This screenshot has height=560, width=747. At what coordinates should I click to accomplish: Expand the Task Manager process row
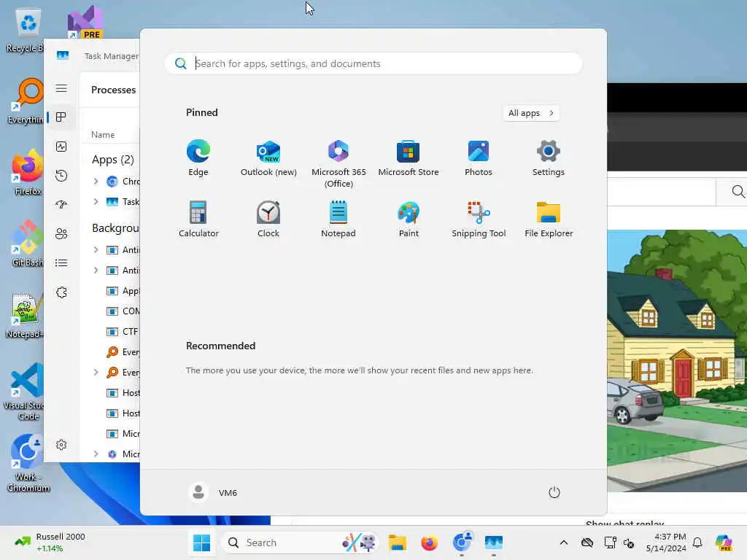pyautogui.click(x=96, y=202)
